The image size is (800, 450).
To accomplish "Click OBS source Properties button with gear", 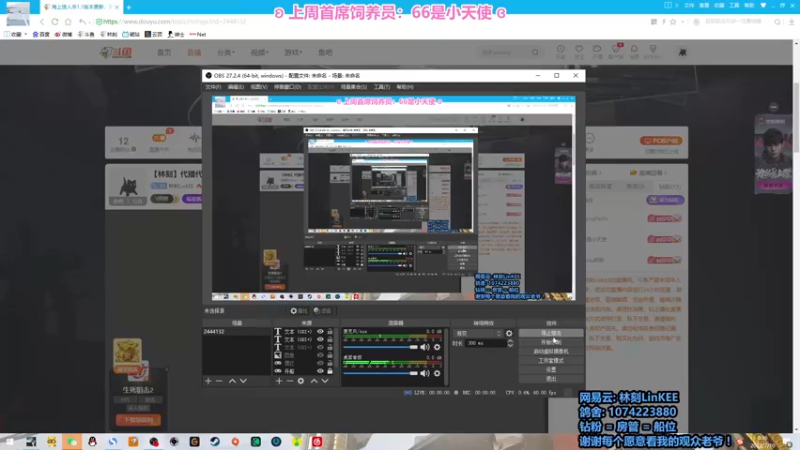I will click(x=298, y=311).
